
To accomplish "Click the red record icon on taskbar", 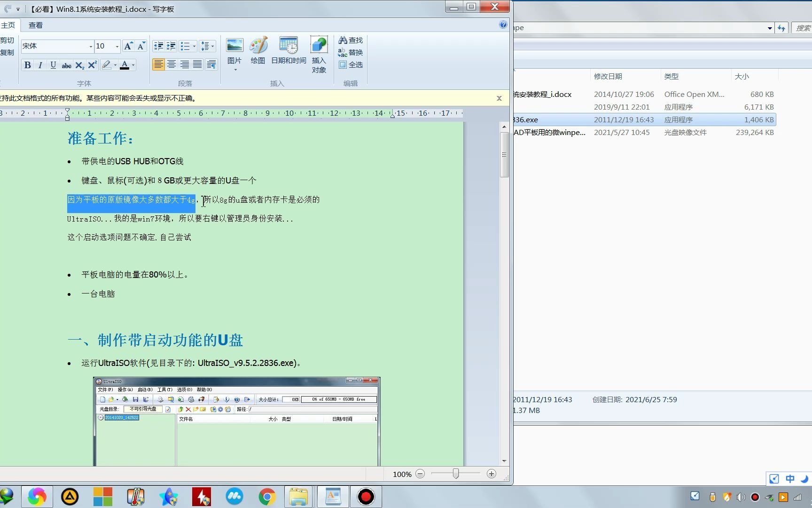I will coord(366,497).
